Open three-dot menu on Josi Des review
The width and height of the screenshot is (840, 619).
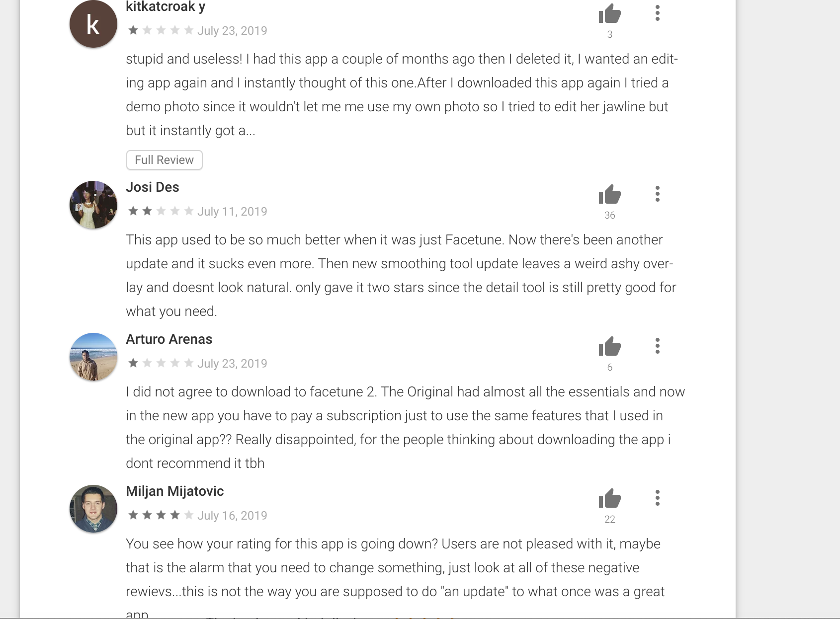657,194
